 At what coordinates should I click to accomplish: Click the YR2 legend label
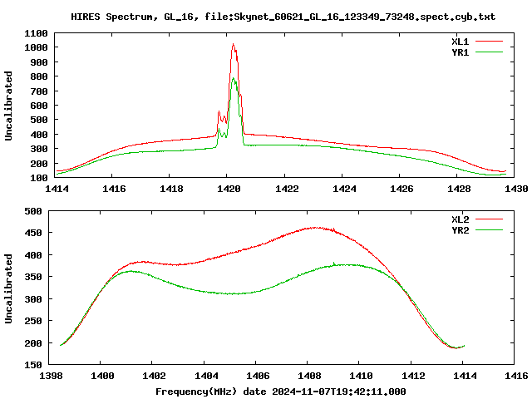460,230
